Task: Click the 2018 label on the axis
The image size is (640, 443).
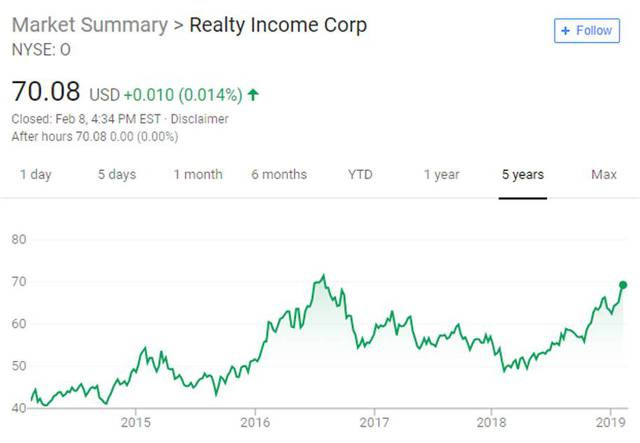Action: 491,422
